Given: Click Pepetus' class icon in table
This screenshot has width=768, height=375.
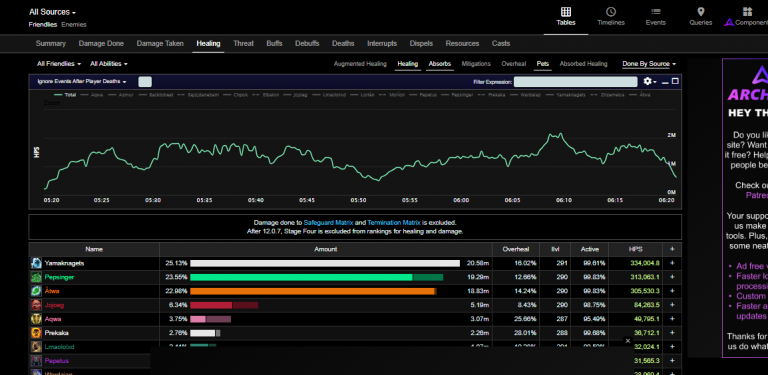Looking at the screenshot, I should click(36, 361).
